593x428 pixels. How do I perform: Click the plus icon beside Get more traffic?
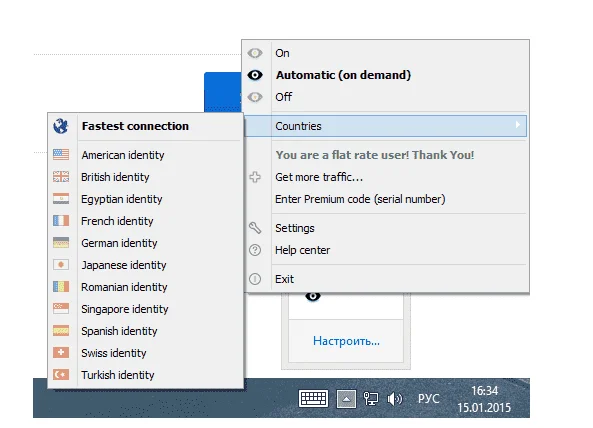pos(255,177)
